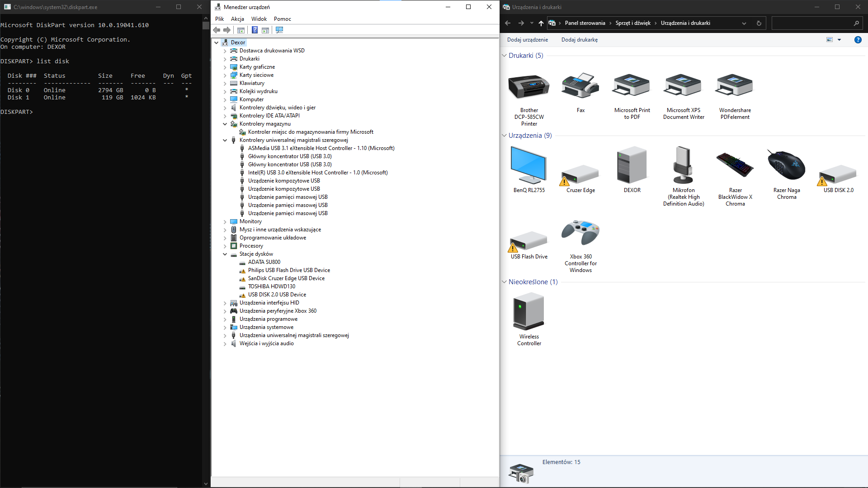The height and width of the screenshot is (488, 868).
Task: Click the blue Help question mark toolbar icon
Action: pyautogui.click(x=255, y=30)
